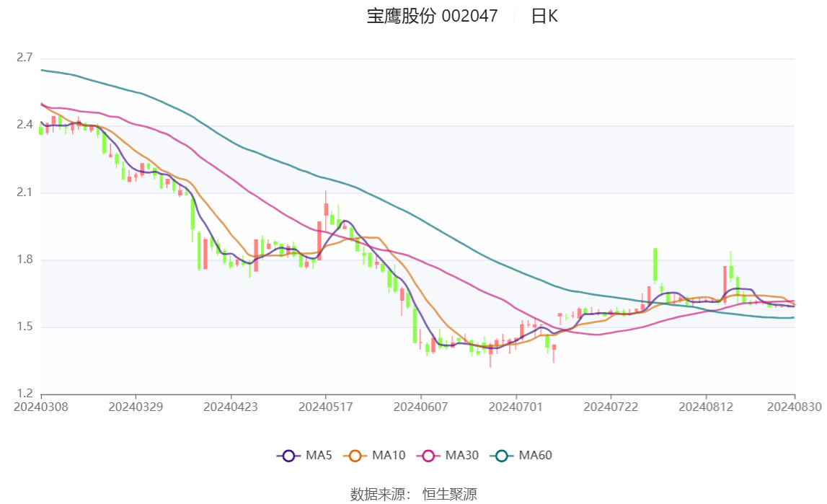Click the 20240607 date label
Screen dimensions: 827x504
(420, 407)
